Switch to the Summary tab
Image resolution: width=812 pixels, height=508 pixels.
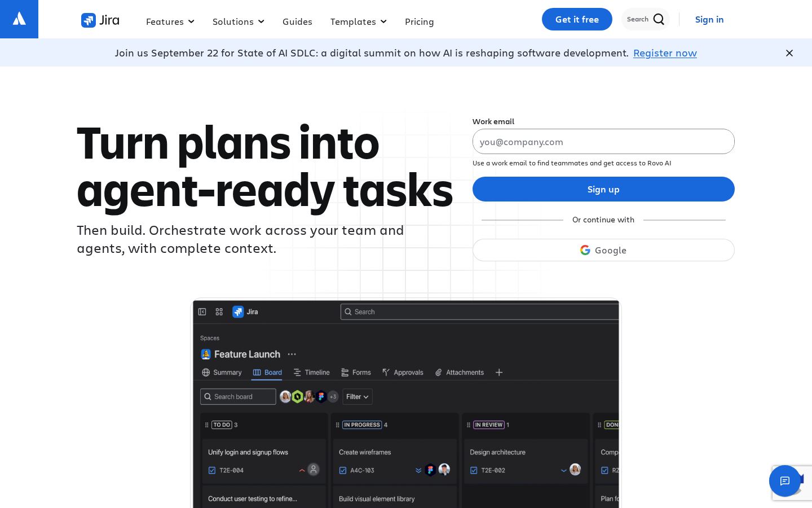click(x=222, y=373)
